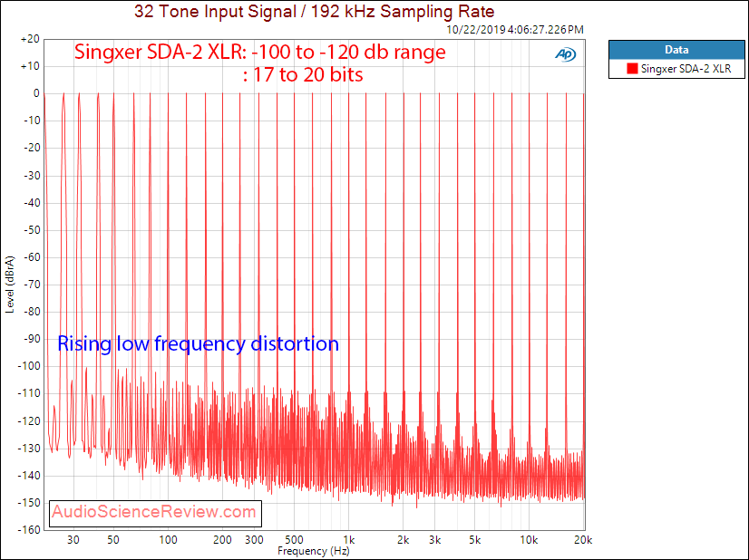Click the chart title "32 Tone Input Signal / 192 kHz Sampling Rate"
Image resolution: width=749 pixels, height=560 pixels.
(x=314, y=11)
